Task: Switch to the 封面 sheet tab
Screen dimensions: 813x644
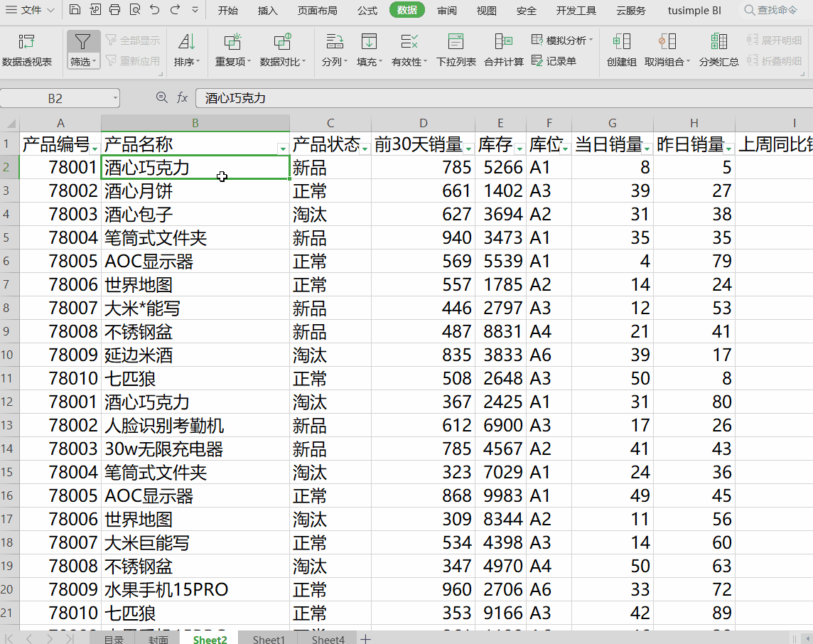Action: click(x=158, y=639)
